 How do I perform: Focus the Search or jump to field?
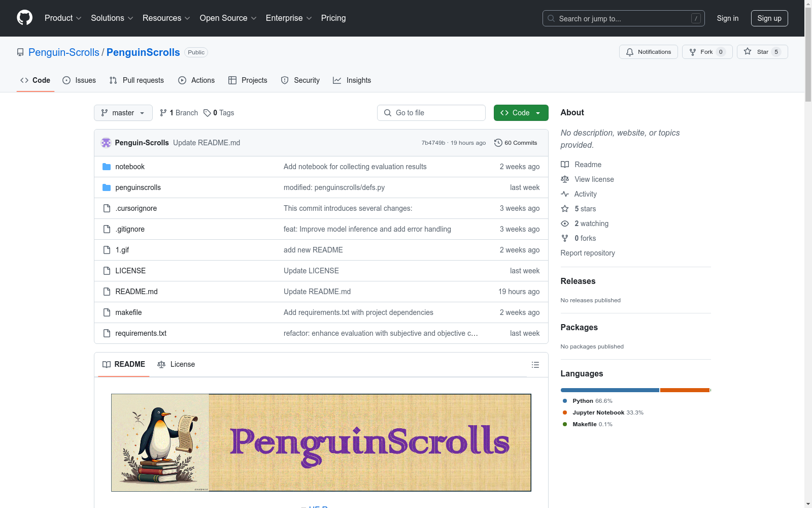(x=624, y=18)
